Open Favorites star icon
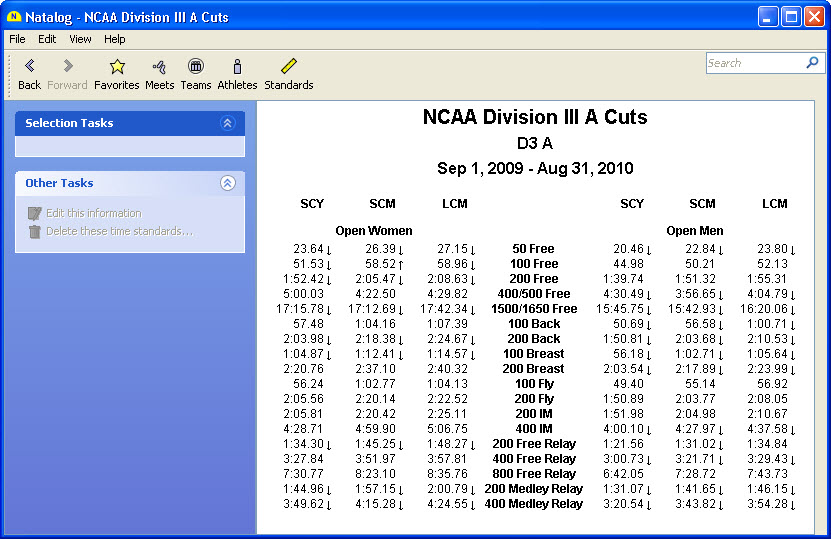Screen dimensions: 831x539 [117, 66]
